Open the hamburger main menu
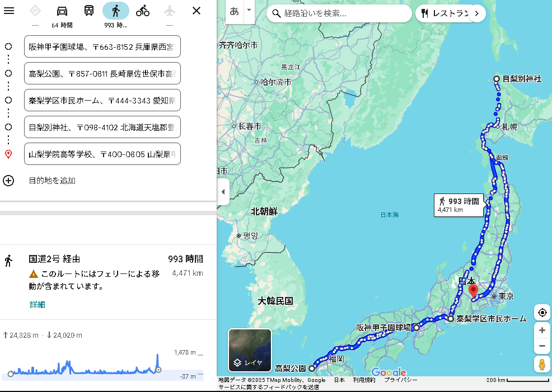This screenshot has height=392, width=552. coord(9,11)
